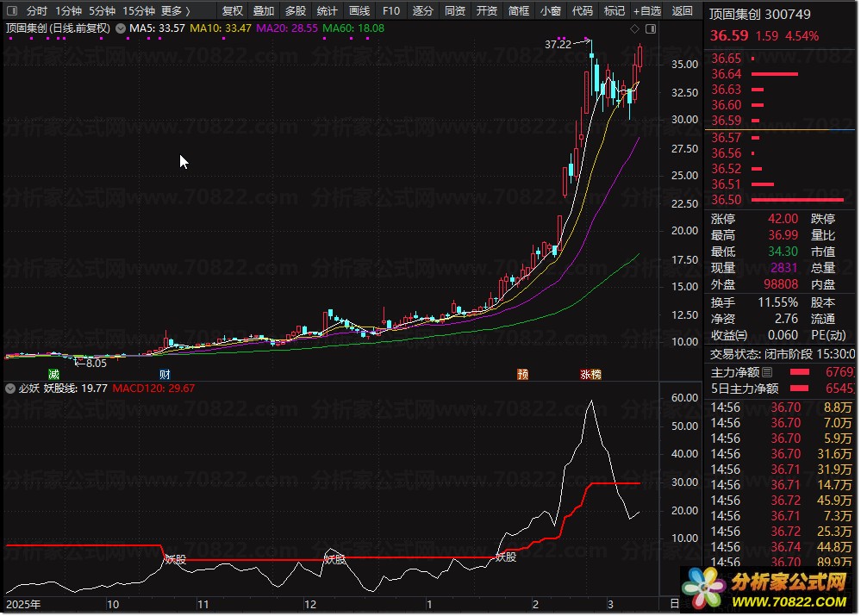Viewport: 861px width, 616px height.
Task: Click the 换手 11.55% value
Action: [x=777, y=302]
